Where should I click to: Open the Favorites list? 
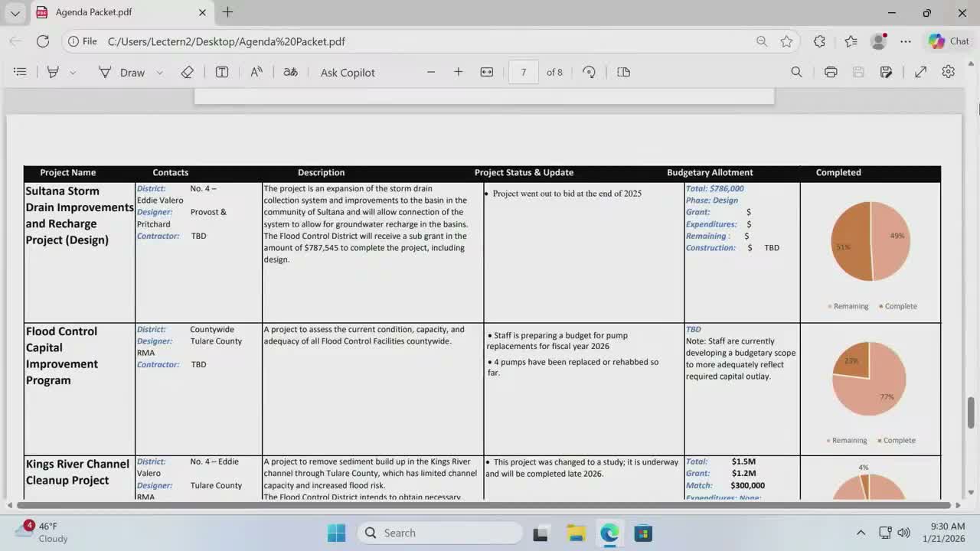(851, 41)
